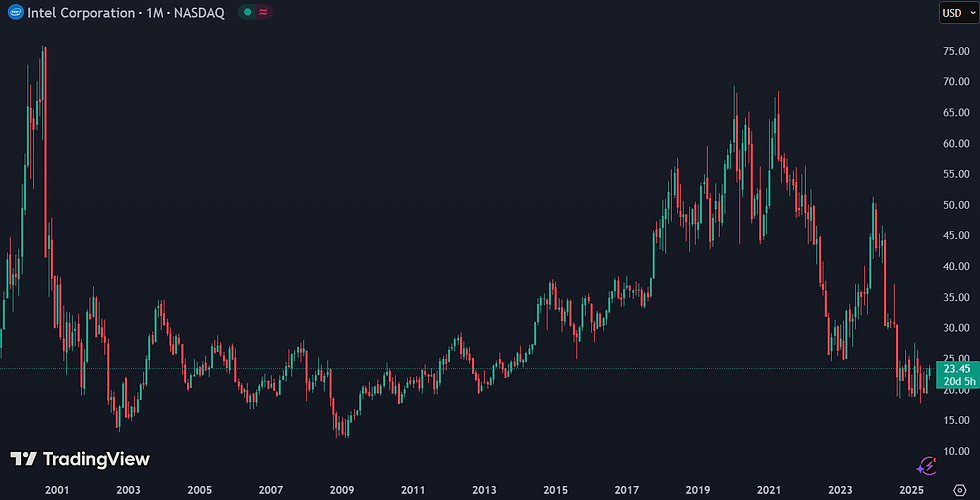980x500 pixels.
Task: Click the 2015 time axis label
Action: point(556,489)
